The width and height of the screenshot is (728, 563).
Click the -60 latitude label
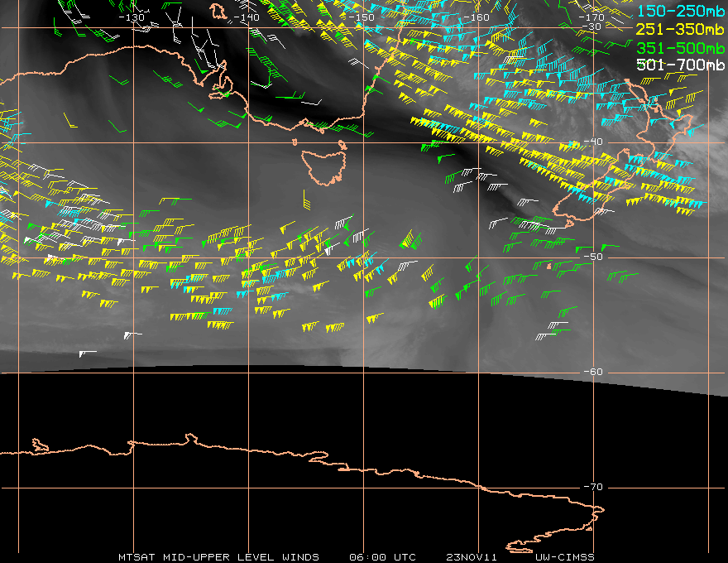[593, 372]
